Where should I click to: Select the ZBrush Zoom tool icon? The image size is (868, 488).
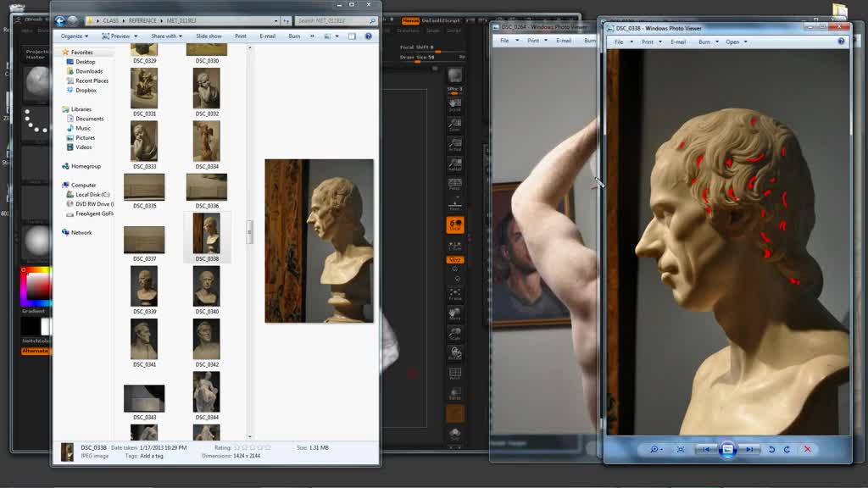click(455, 125)
